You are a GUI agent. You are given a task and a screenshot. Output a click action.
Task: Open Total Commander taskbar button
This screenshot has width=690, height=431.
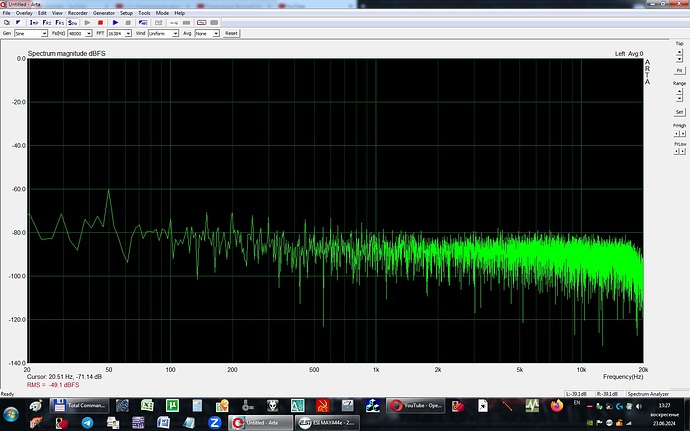click(x=79, y=405)
